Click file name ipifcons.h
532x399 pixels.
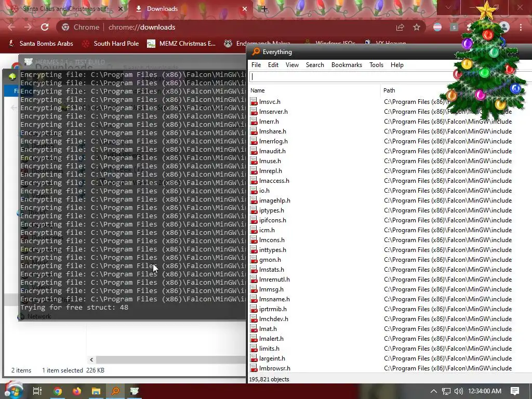tap(272, 220)
